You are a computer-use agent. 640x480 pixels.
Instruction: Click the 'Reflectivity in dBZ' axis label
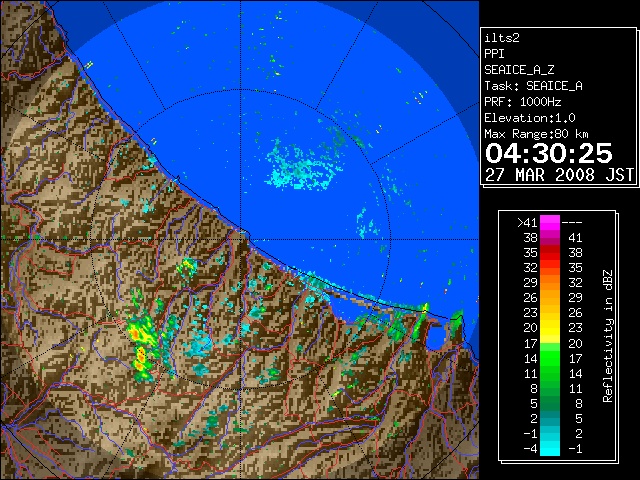click(608, 336)
